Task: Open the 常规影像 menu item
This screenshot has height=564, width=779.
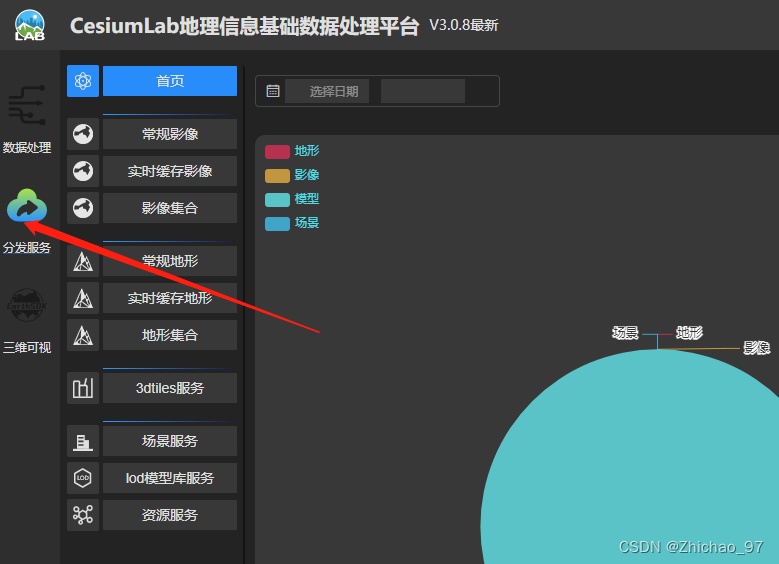Action: click(x=170, y=134)
